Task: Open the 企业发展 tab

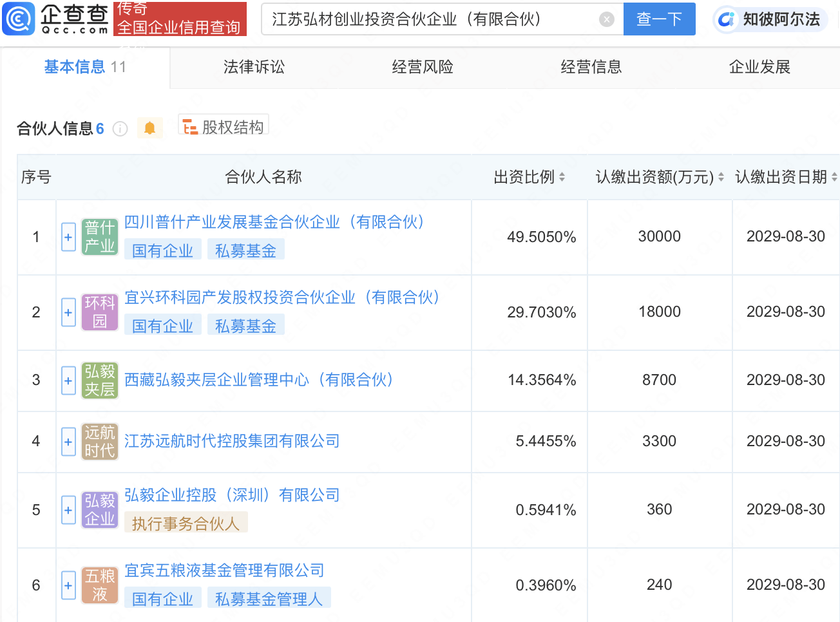Action: 759,67
